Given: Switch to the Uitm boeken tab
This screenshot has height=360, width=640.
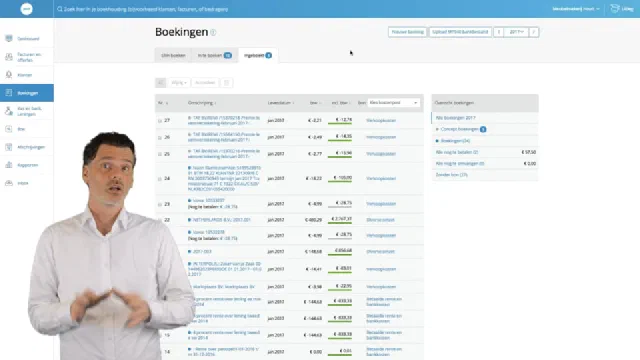Looking at the screenshot, I should 173,56.
